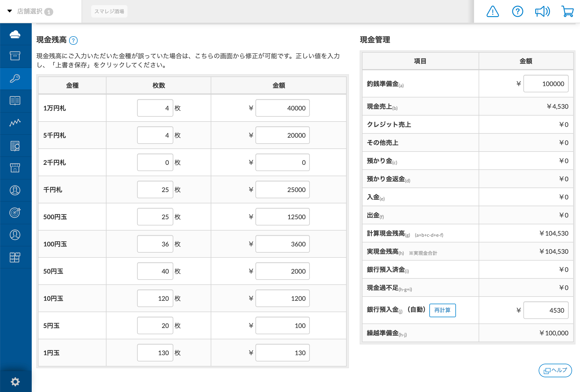Open the target goals sidebar icon
This screenshot has width=580, height=392.
(x=15, y=212)
